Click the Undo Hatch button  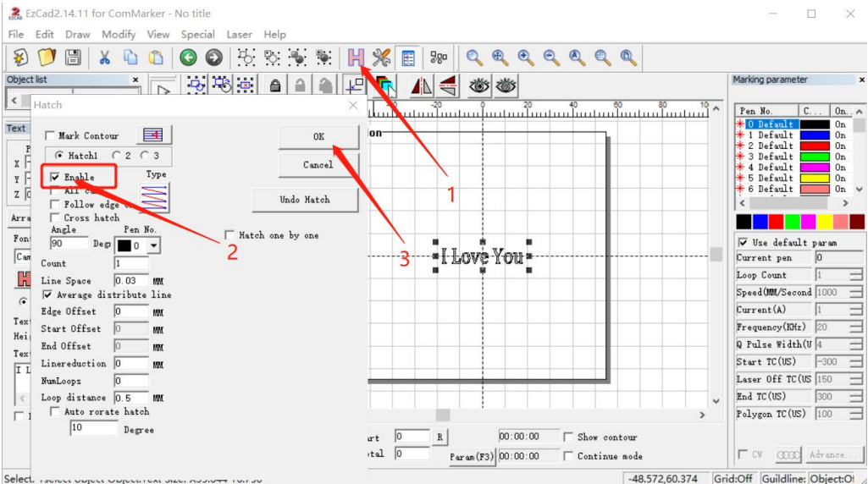tap(305, 200)
